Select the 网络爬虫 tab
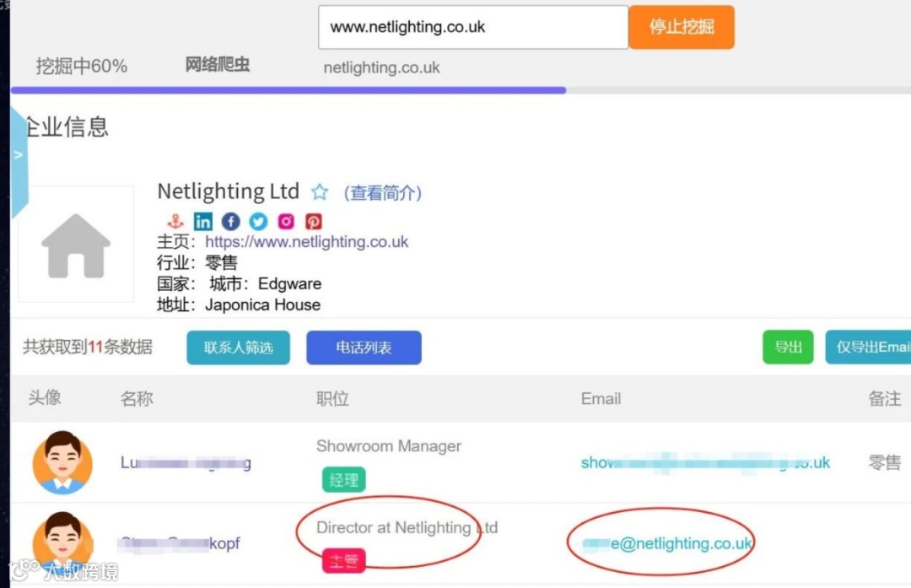 [218, 64]
